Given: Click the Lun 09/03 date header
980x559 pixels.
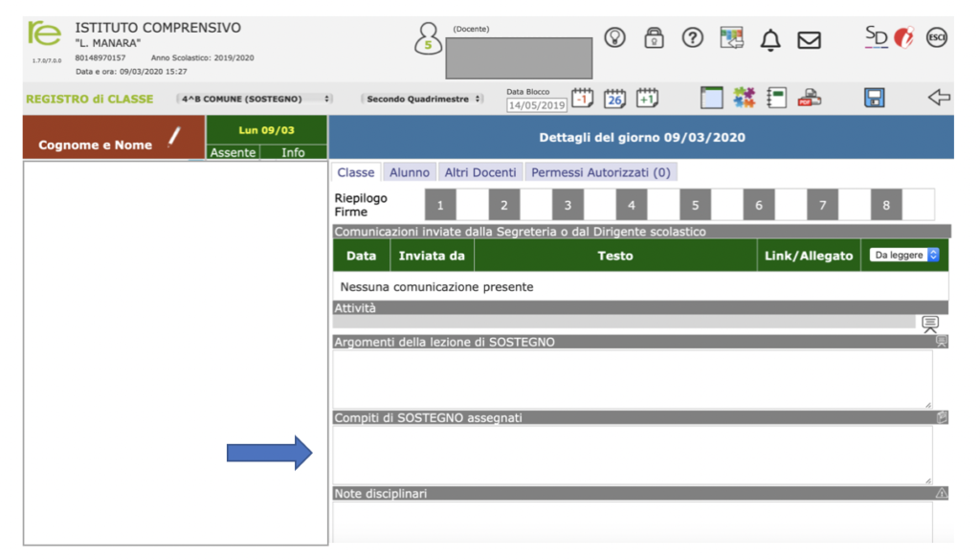Looking at the screenshot, I should (x=266, y=130).
